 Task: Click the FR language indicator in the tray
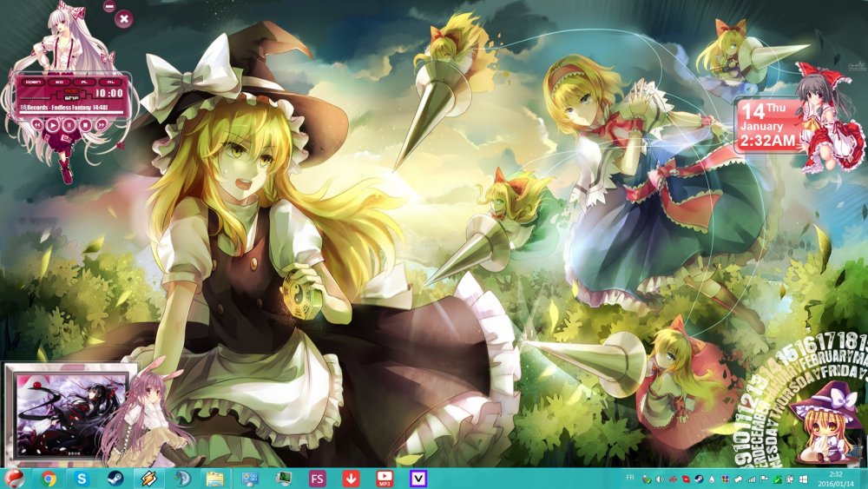pyautogui.click(x=630, y=478)
